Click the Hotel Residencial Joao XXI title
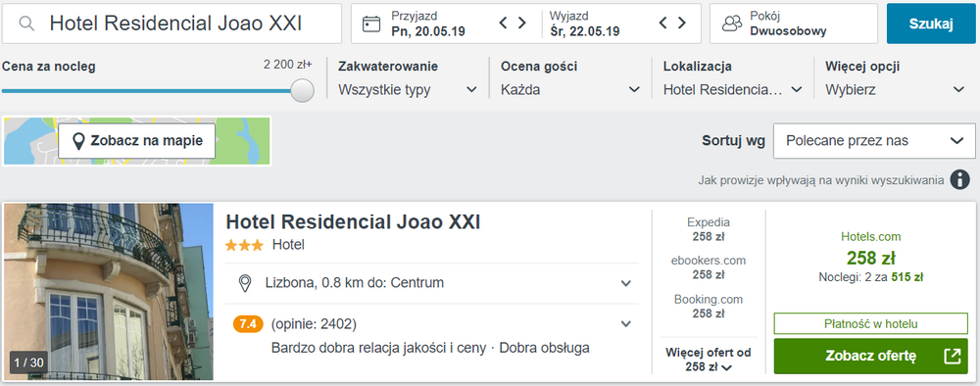The image size is (980, 386). point(353,222)
